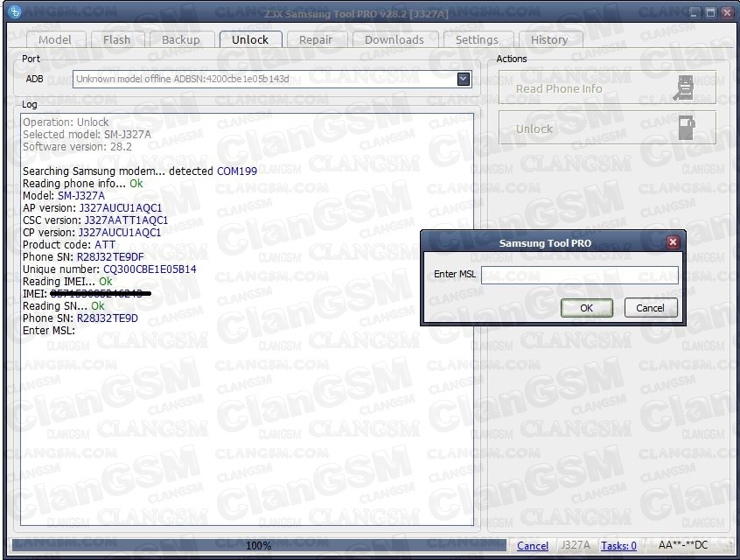Select the Unlock tab
Viewport: 740px width, 560px height.
tap(250, 39)
